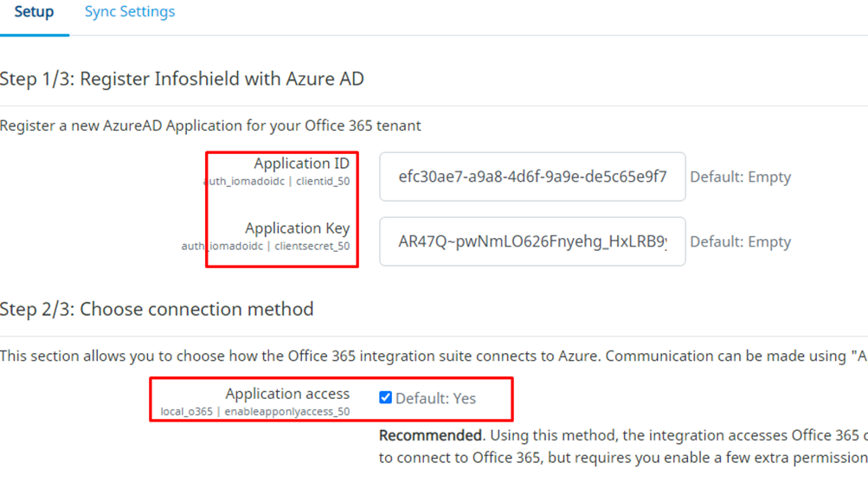Click the Application ID input field
Image resolution: width=868 pixels, height=482 pixels.
[x=532, y=177]
